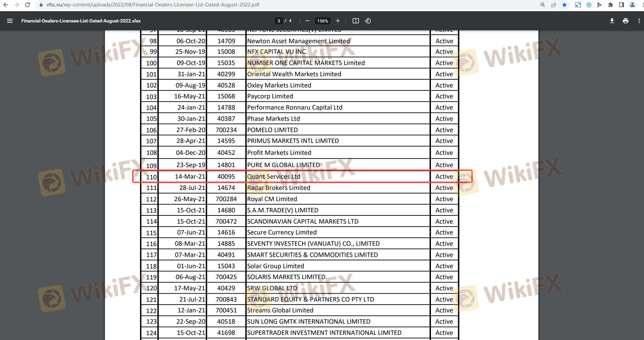Click the zoom in plus button
Screen dimensions: 644x340
337,21
